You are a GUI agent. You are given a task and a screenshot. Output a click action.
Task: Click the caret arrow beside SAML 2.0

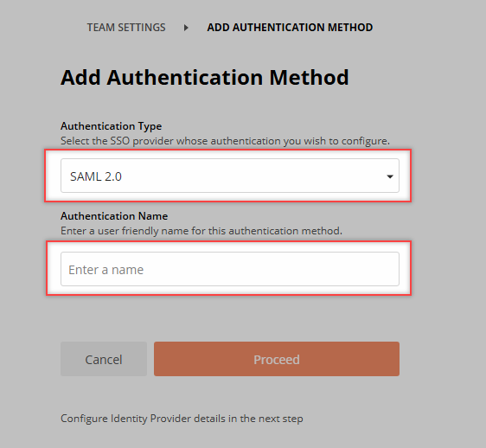click(390, 176)
